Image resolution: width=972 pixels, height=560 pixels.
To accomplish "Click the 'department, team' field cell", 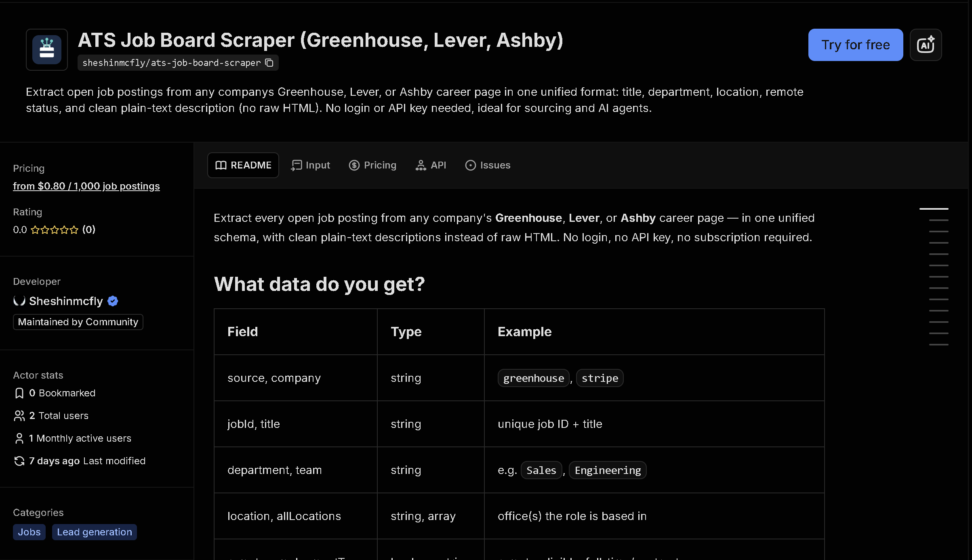I will coord(296,470).
